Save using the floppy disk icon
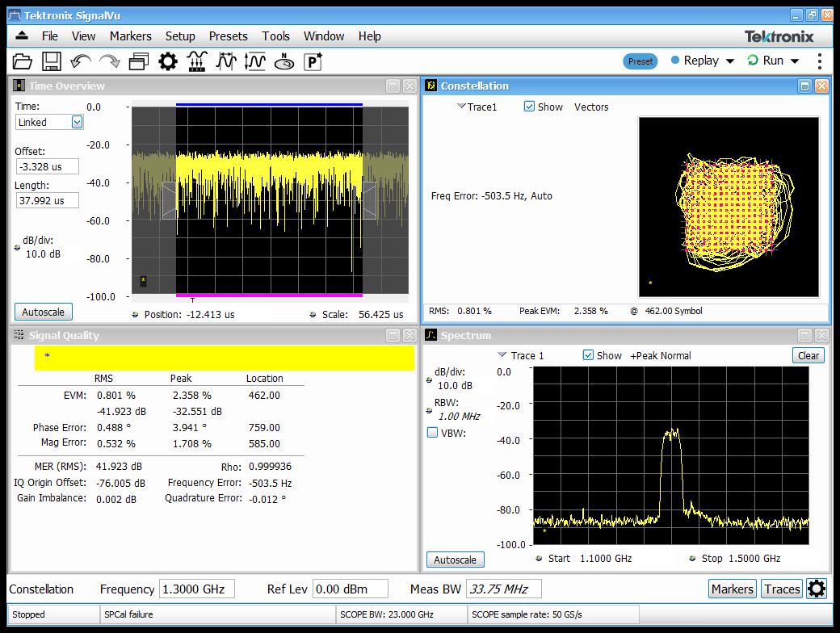This screenshot has width=840, height=633. pyautogui.click(x=52, y=61)
